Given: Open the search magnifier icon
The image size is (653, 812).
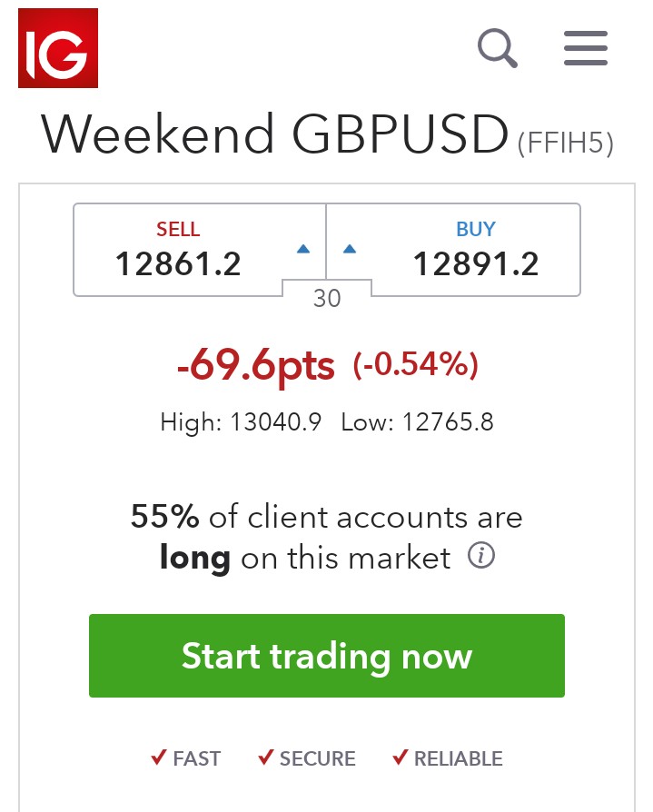Looking at the screenshot, I should [x=497, y=48].
